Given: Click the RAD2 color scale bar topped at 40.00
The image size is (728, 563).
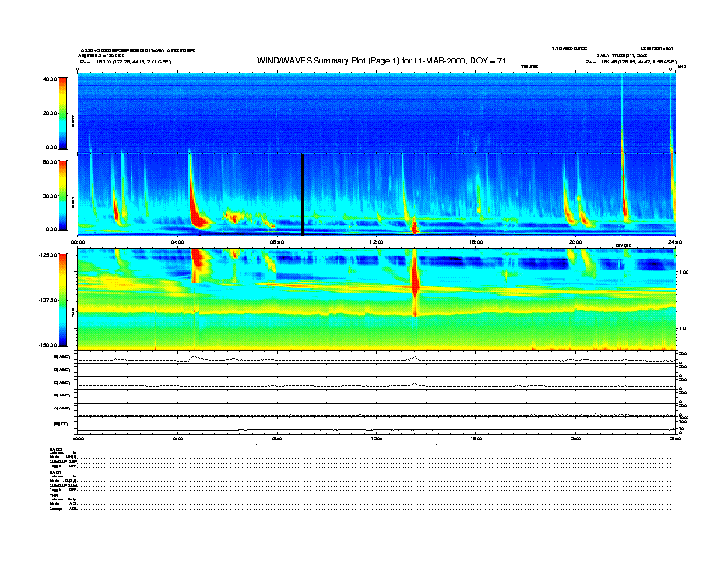Looking at the screenshot, I should tap(63, 113).
